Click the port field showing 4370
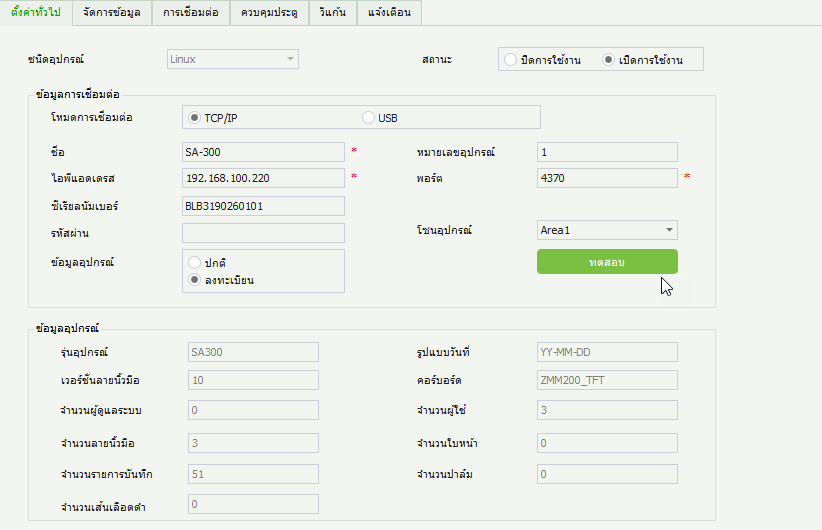This screenshot has width=822, height=530. (x=607, y=178)
